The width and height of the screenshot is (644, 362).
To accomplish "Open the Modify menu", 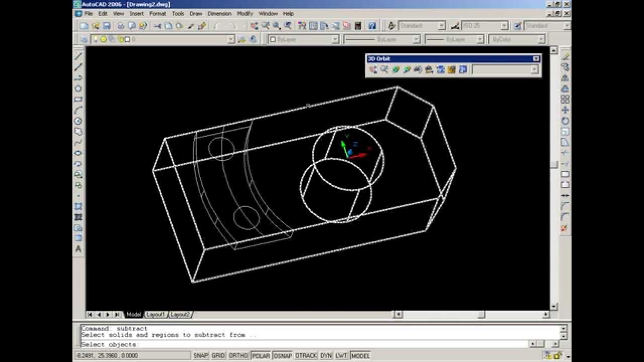I will tap(245, 14).
